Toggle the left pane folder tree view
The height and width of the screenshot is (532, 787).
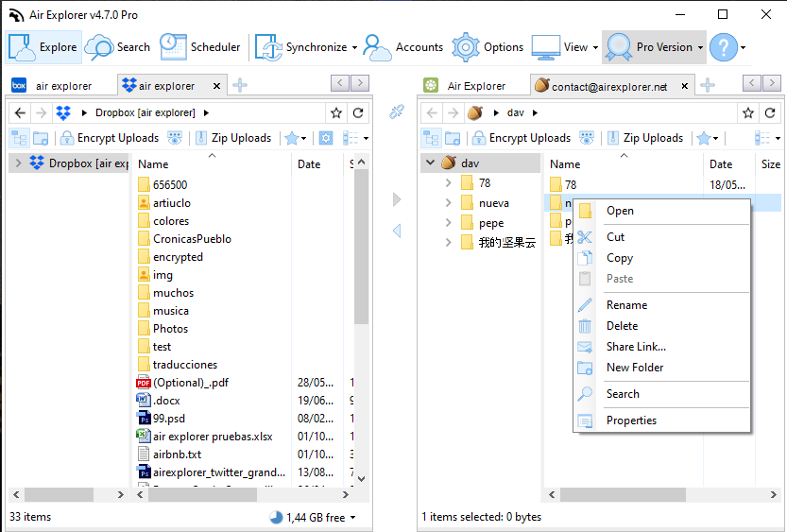(20, 138)
